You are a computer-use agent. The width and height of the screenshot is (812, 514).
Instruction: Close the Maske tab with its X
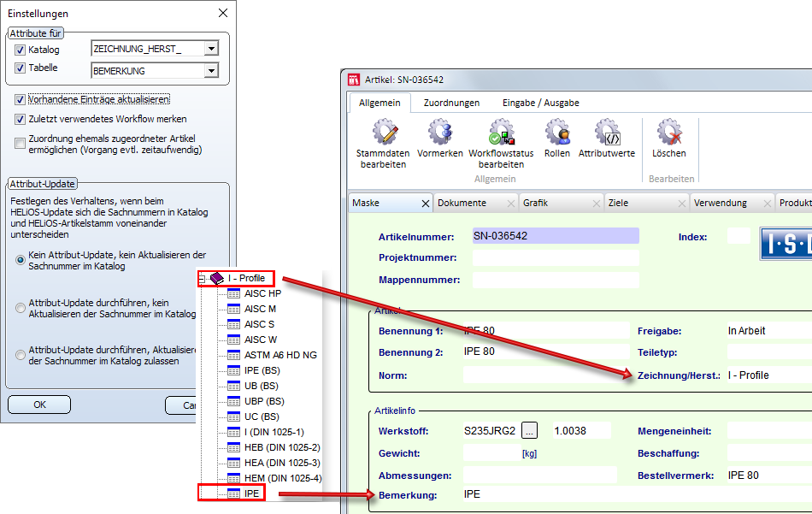tap(426, 204)
